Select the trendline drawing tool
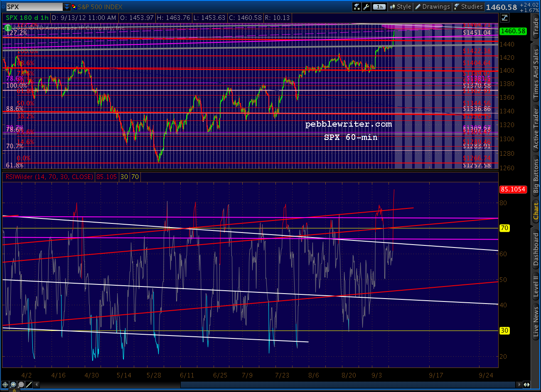 point(29,385)
